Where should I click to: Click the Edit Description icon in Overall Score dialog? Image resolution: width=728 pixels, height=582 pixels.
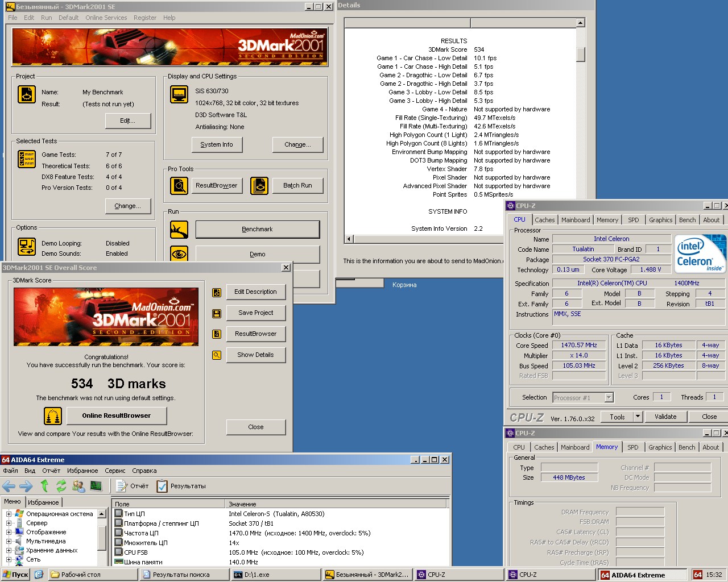[217, 292]
